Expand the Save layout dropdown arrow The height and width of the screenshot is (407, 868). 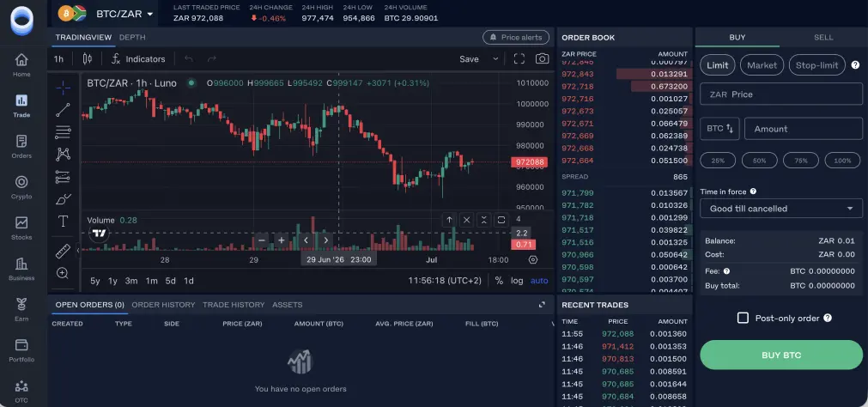point(495,58)
